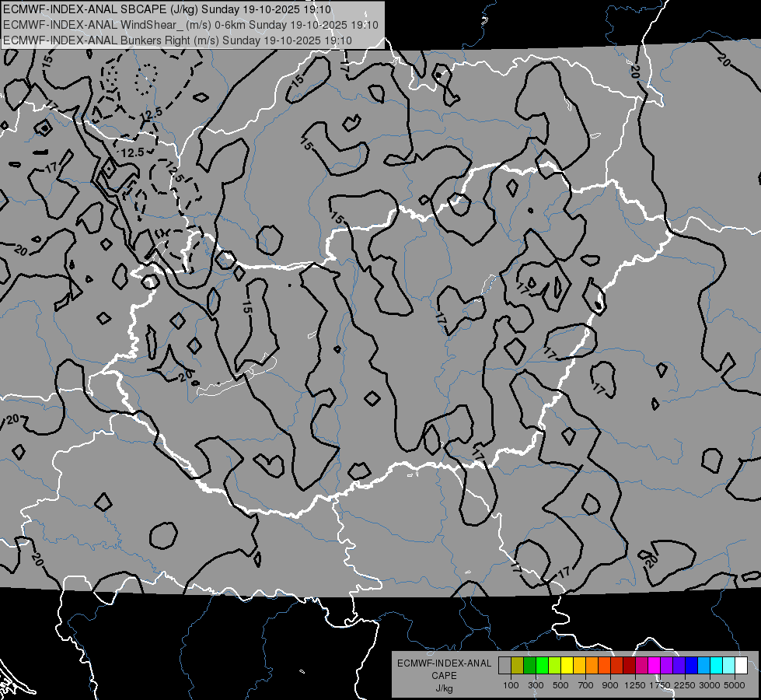Image resolution: width=761 pixels, height=700 pixels.
Task: Select the red-orange CAPE legend swatch
Action: coord(604,666)
